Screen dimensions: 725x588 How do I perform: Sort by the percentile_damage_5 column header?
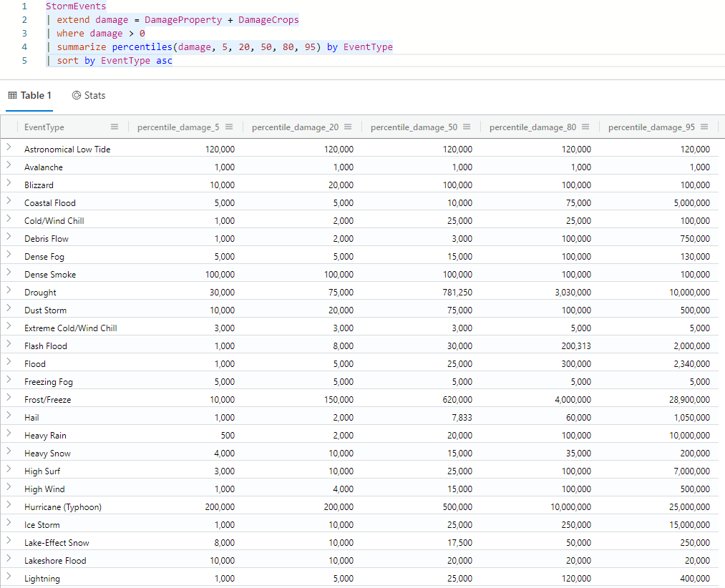pos(178,127)
